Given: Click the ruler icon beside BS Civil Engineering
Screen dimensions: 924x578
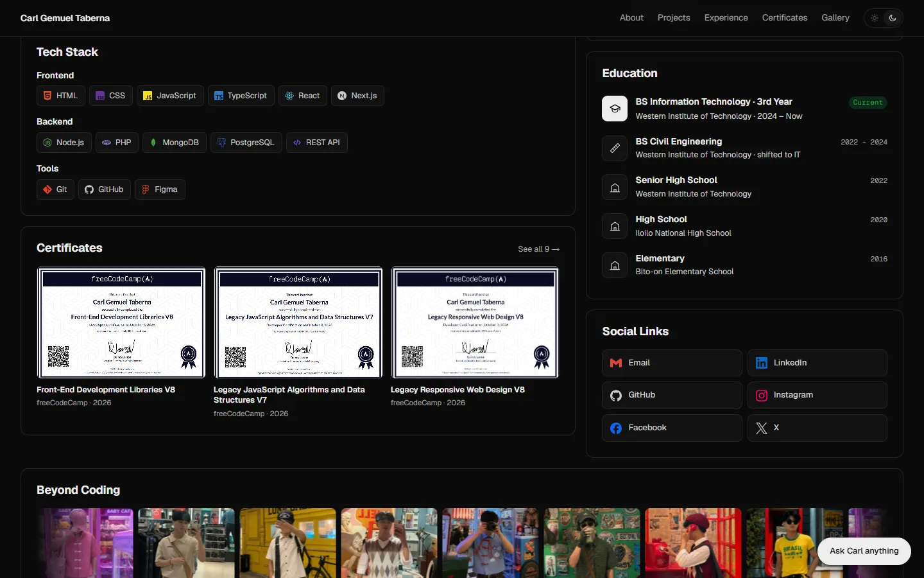Looking at the screenshot, I should click(x=615, y=148).
